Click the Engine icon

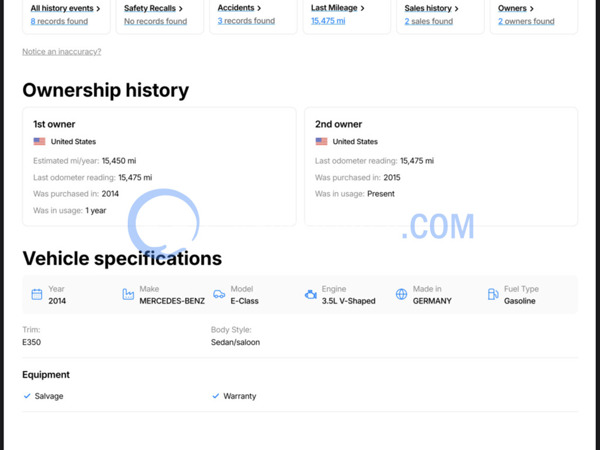click(311, 295)
